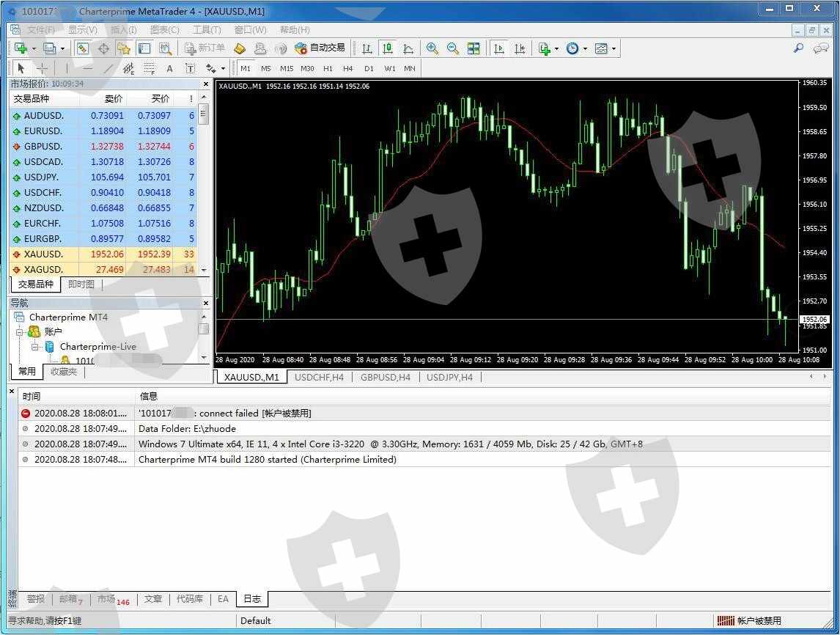840x635 pixels.
Task: Toggle the Navigator star-folder icon
Action: click(124, 48)
